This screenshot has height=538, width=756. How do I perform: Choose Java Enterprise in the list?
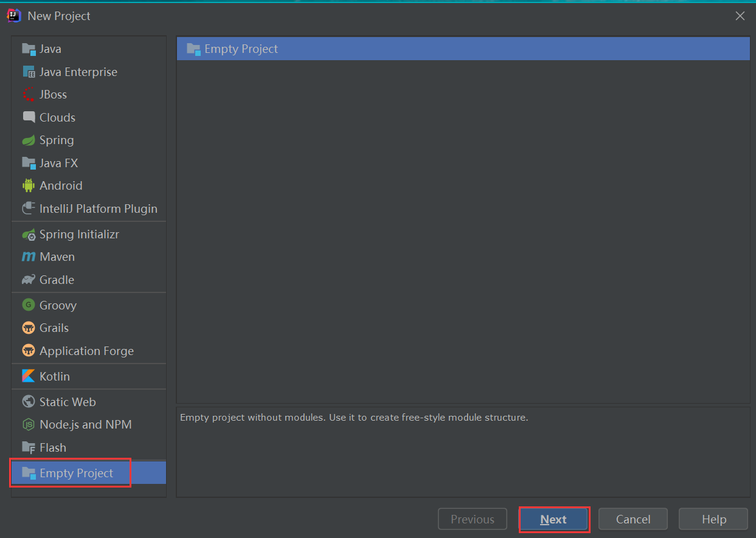pos(78,72)
